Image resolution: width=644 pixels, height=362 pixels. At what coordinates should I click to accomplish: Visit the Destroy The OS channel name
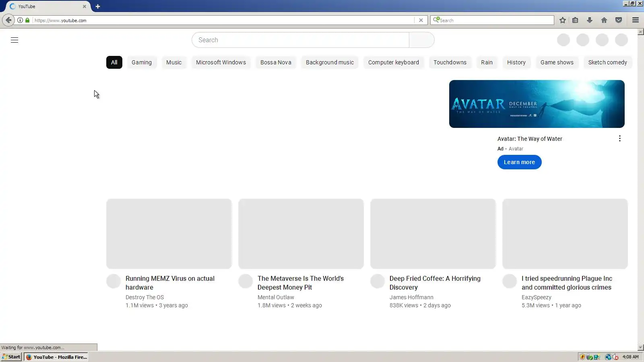click(x=144, y=297)
